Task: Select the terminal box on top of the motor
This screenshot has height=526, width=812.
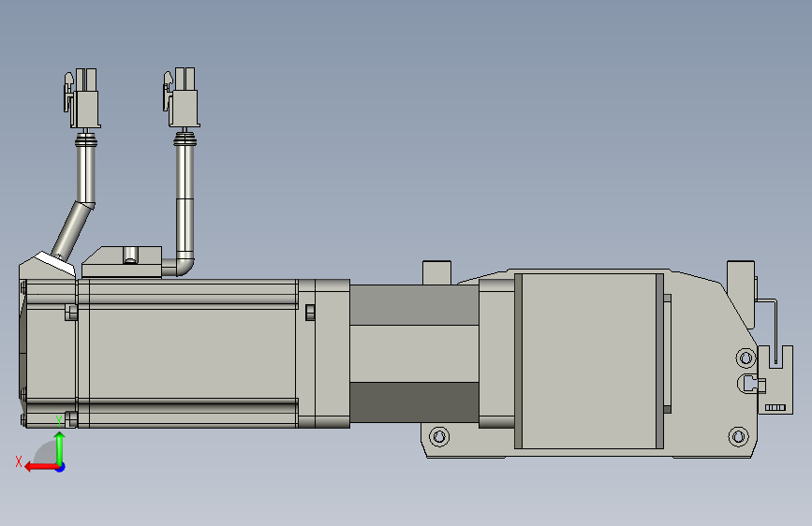Action: click(x=122, y=262)
